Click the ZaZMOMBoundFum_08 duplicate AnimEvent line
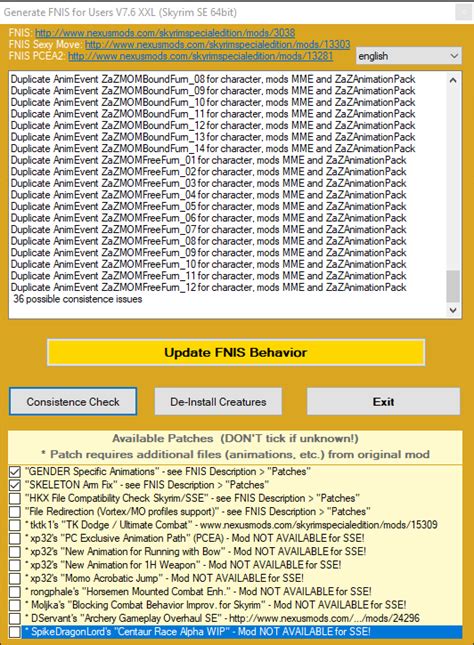 coord(213,79)
